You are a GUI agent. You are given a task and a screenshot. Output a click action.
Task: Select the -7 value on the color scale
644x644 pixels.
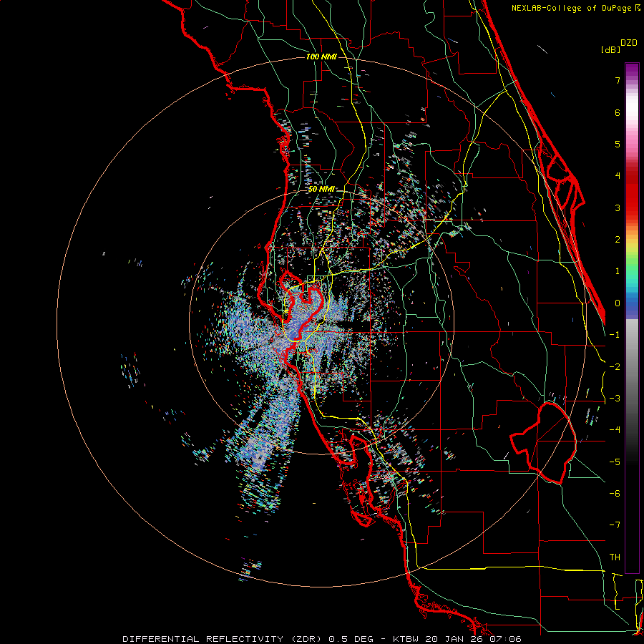(615, 525)
